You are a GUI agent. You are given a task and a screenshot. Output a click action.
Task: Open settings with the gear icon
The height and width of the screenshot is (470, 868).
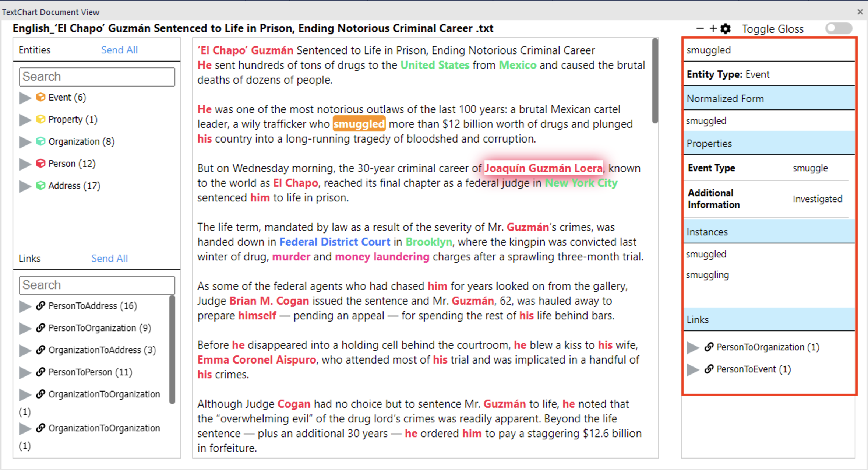(726, 29)
